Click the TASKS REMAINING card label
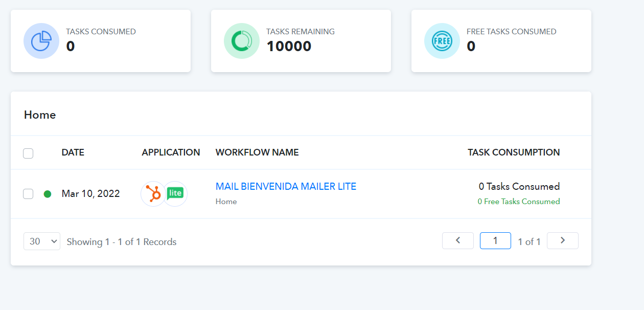644x310 pixels. 301,31
